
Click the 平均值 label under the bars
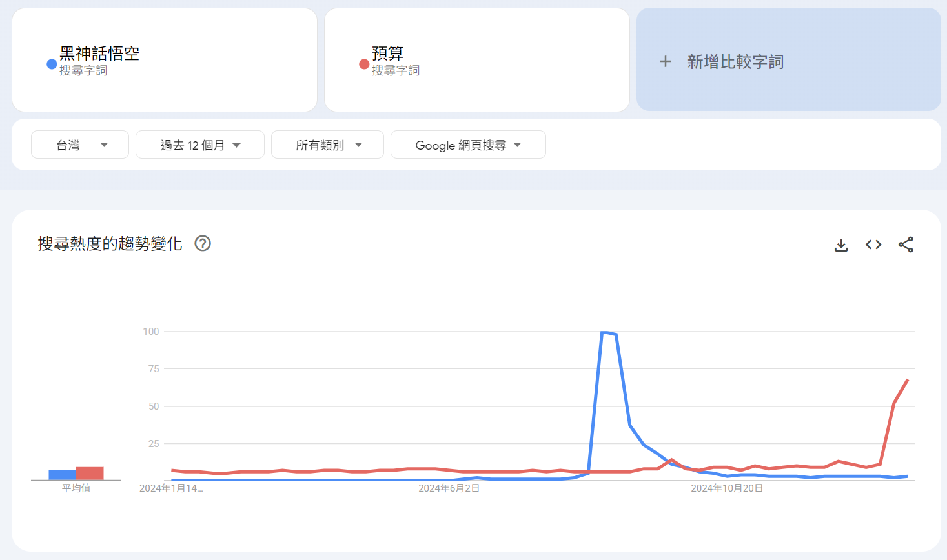click(x=76, y=488)
